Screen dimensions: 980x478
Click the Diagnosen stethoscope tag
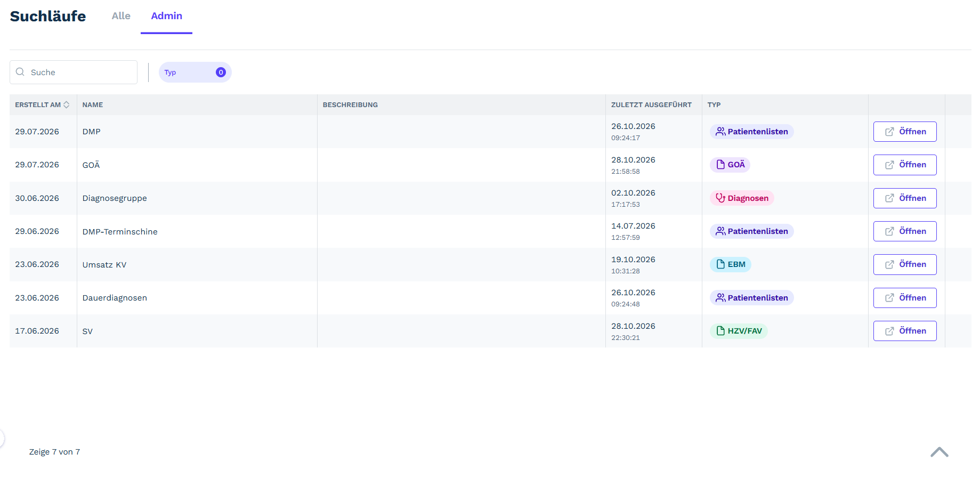pyautogui.click(x=742, y=198)
